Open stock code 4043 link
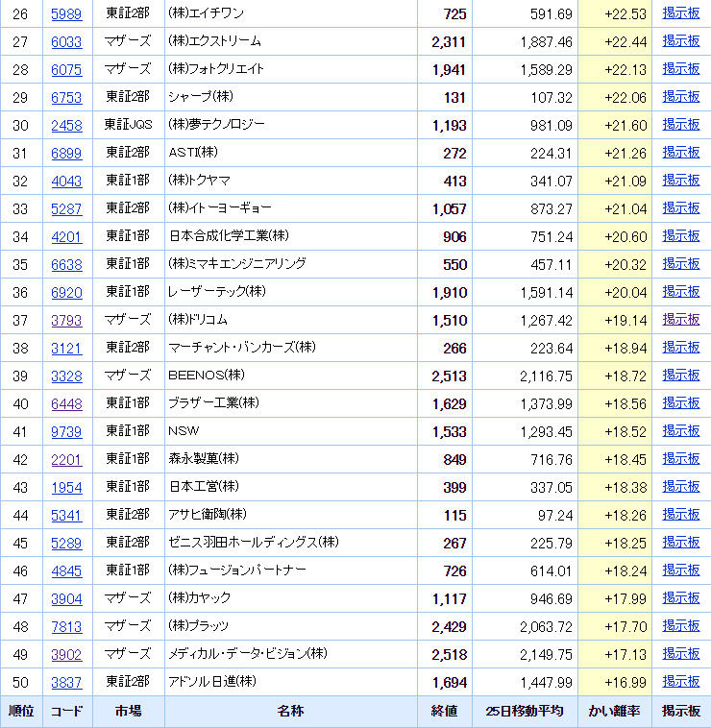Viewport: 711px width, 728px height. [66, 182]
